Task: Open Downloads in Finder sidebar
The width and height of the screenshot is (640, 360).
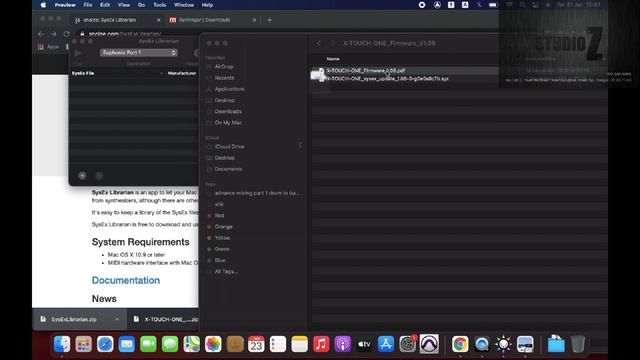Action: pos(228,111)
